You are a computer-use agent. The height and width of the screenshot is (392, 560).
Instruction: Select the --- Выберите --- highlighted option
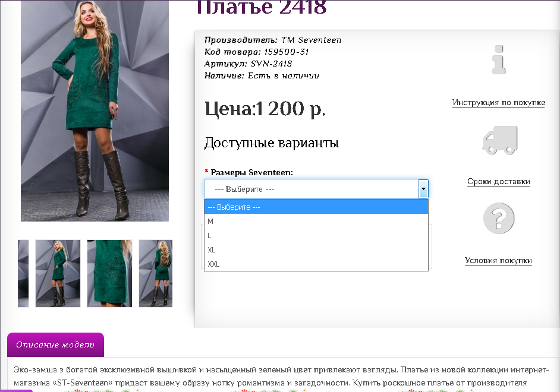click(x=316, y=207)
